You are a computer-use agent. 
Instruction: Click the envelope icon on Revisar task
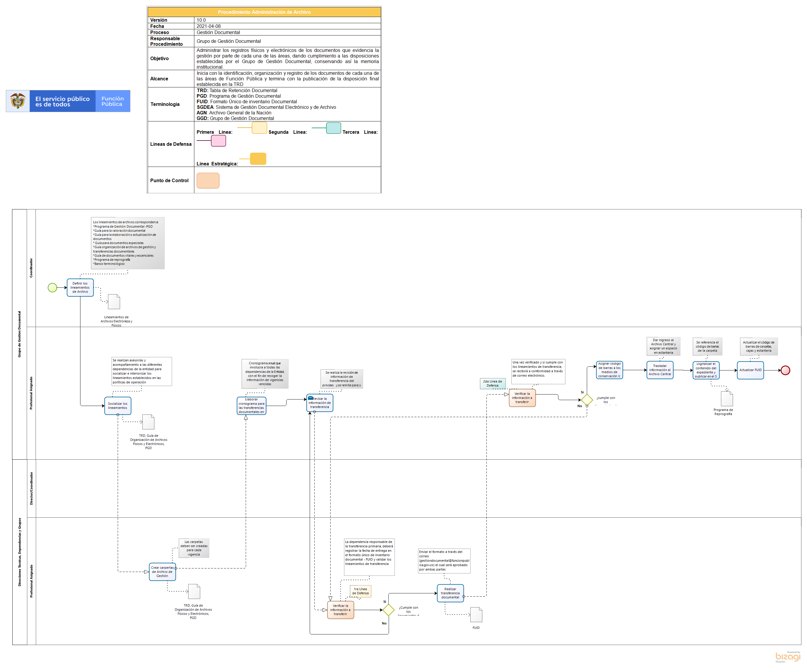tap(311, 398)
